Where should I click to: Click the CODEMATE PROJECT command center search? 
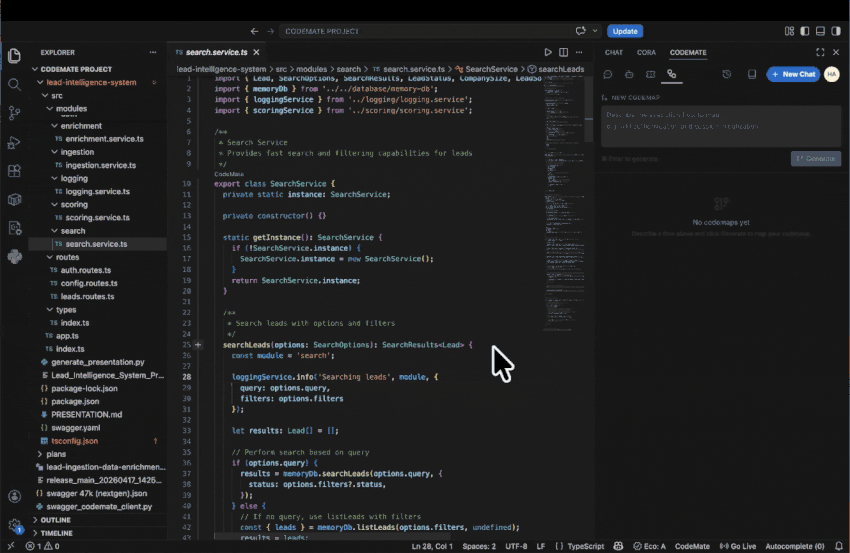[427, 31]
